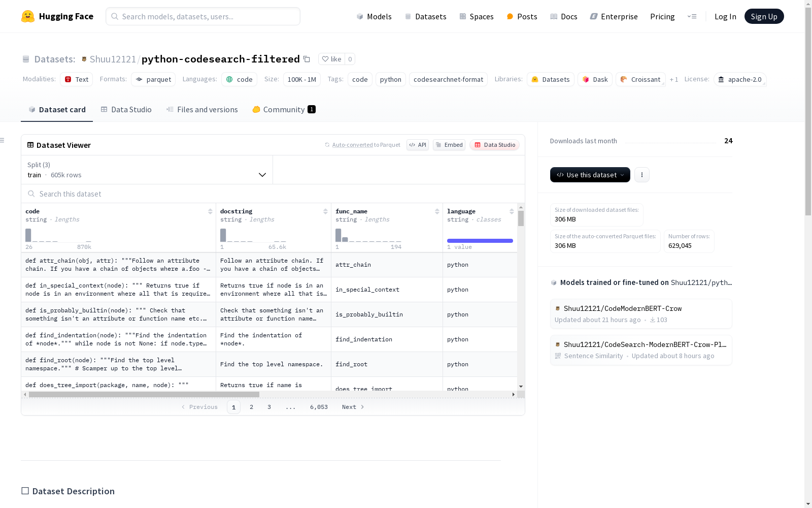Image resolution: width=812 pixels, height=508 pixels.
Task: Click the Hugging Face logo icon
Action: coord(28,16)
